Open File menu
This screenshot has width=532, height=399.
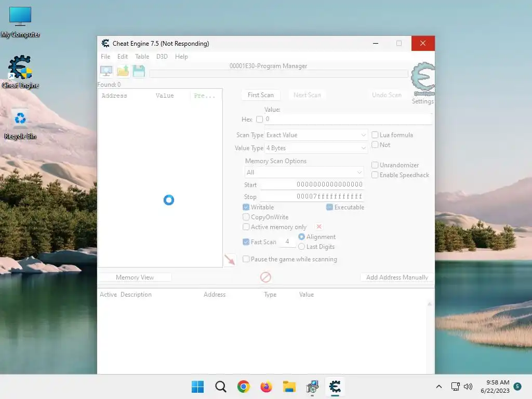point(105,57)
